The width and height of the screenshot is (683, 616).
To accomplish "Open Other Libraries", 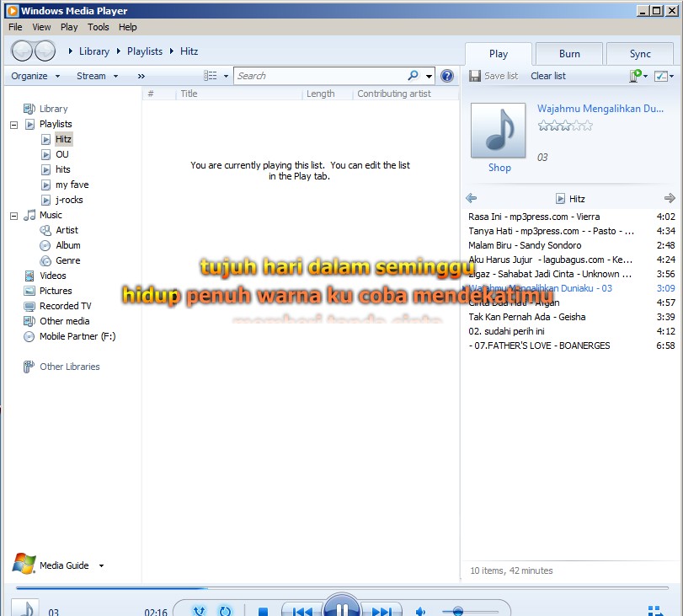I will 70,367.
